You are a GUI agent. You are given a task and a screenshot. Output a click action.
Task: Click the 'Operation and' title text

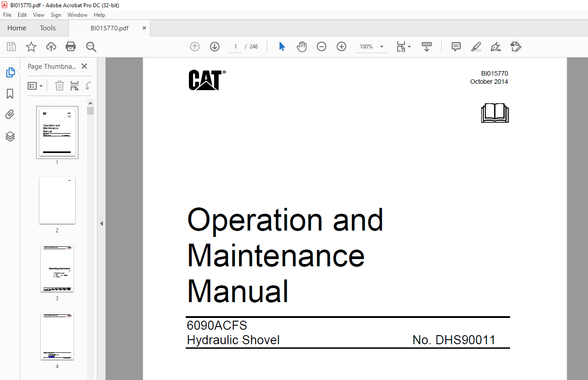click(x=285, y=220)
